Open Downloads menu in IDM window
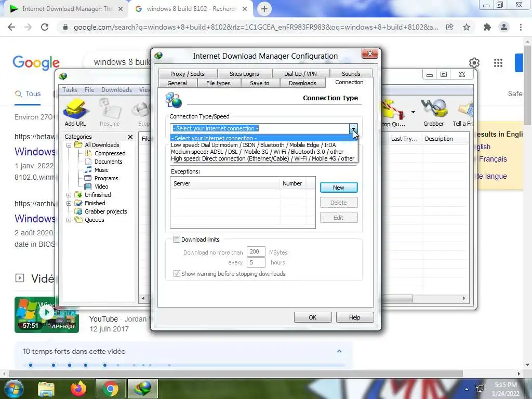 pyautogui.click(x=116, y=89)
